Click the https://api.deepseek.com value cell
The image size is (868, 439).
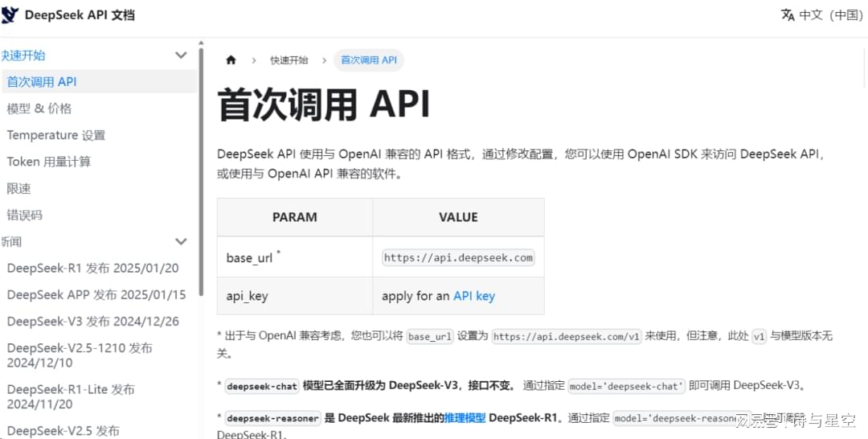[x=458, y=257]
